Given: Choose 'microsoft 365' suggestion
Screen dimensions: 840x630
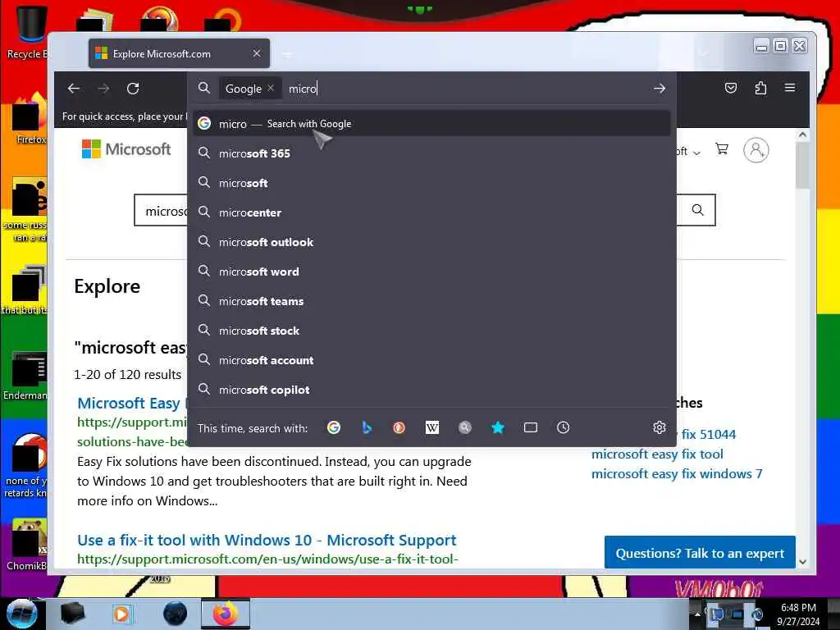Looking at the screenshot, I should 431,153.
